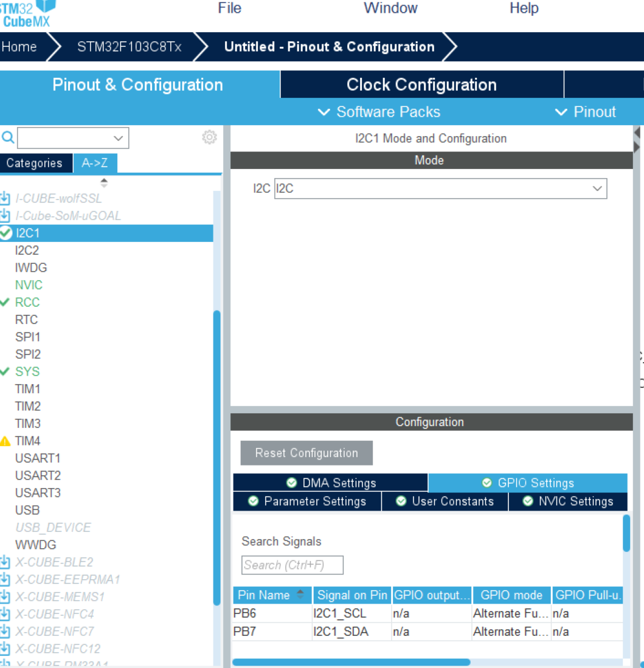Click green check icon next to I2C1
644x668 pixels.
5,233
